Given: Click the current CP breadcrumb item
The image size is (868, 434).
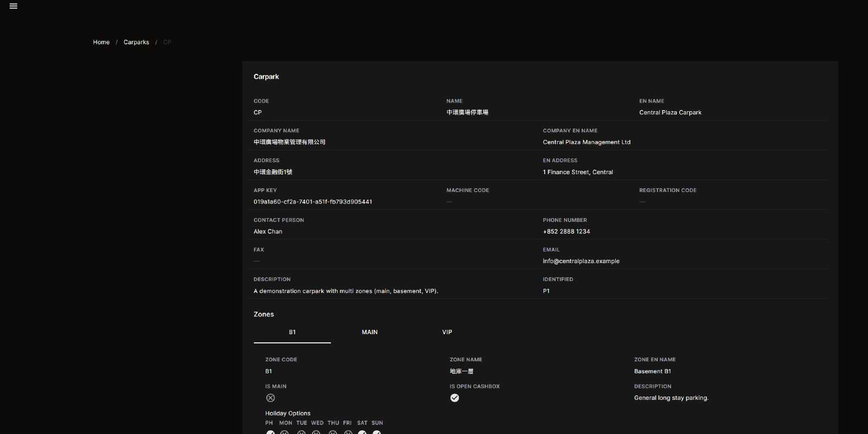Looking at the screenshot, I should coord(167,42).
